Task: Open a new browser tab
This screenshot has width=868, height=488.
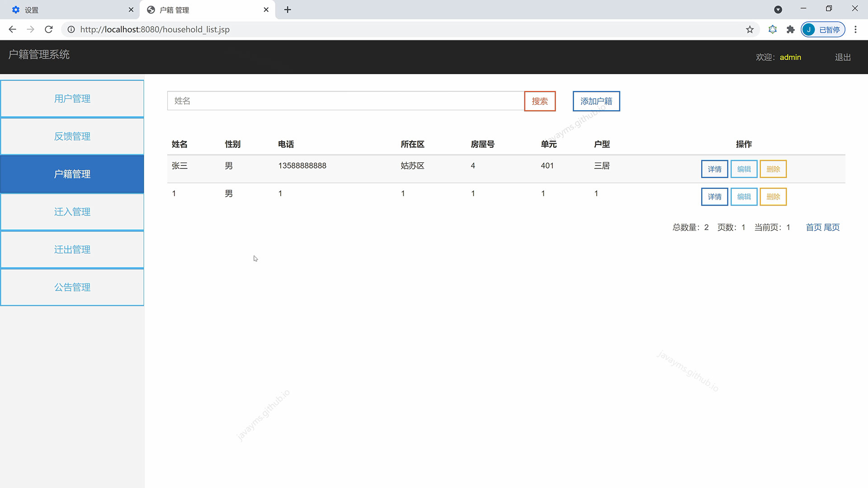Action: tap(288, 9)
